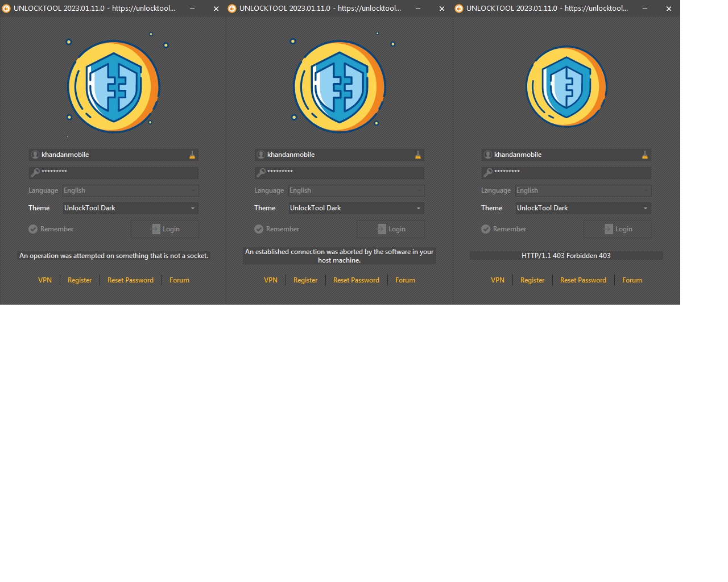Image resolution: width=728 pixels, height=582 pixels.
Task: Click Reset Password in the 403 Forbidden window
Action: (583, 280)
